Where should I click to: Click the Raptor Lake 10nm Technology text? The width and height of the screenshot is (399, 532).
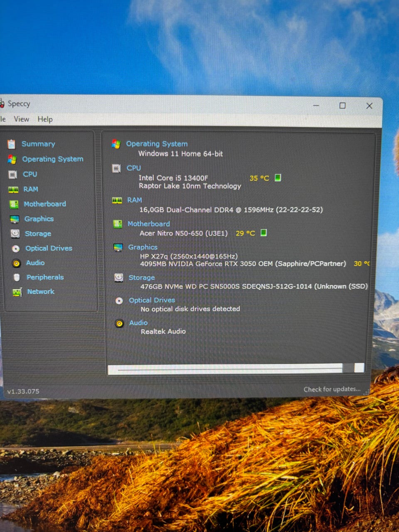[x=190, y=186]
